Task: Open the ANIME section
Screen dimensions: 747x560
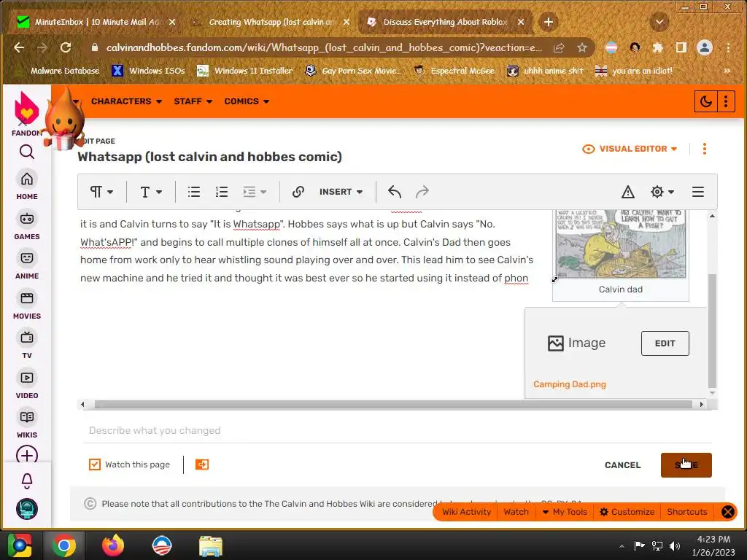Action: tap(27, 265)
